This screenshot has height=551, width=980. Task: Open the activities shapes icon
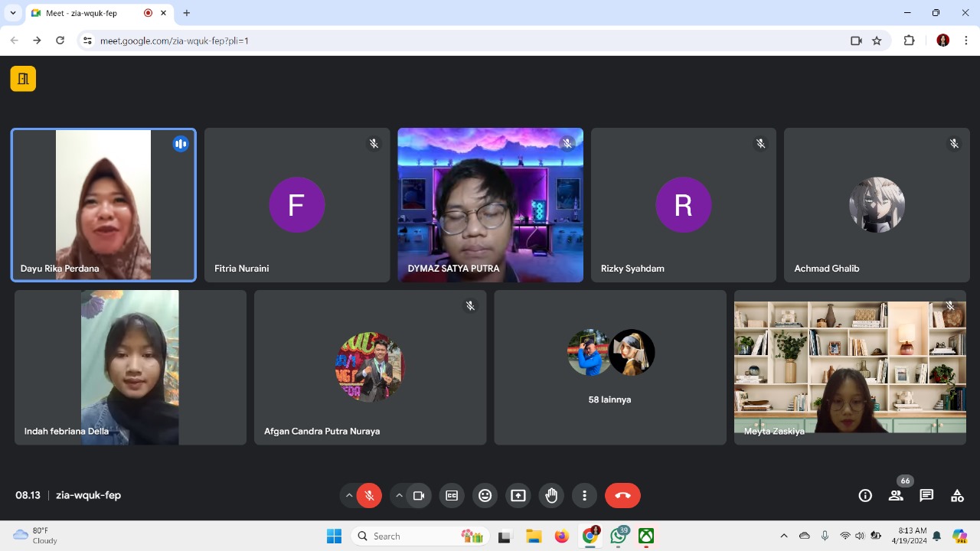(957, 496)
